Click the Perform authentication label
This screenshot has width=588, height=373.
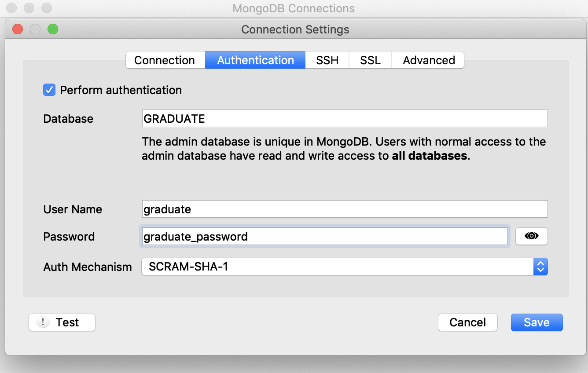121,90
